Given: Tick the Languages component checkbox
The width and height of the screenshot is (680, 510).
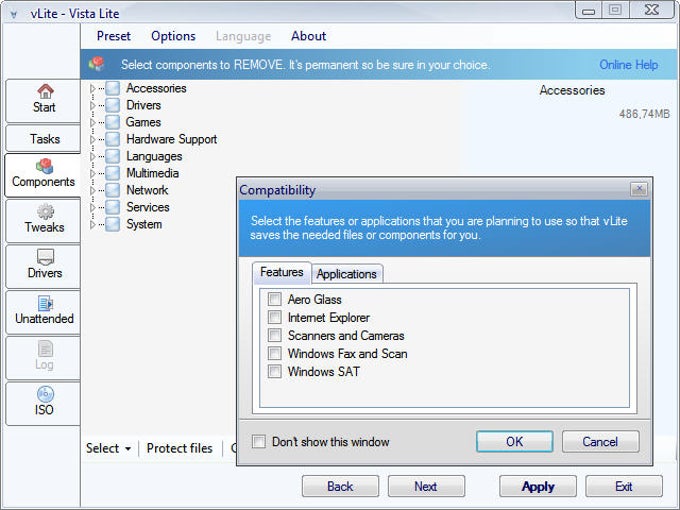Looking at the screenshot, I should point(112,156).
